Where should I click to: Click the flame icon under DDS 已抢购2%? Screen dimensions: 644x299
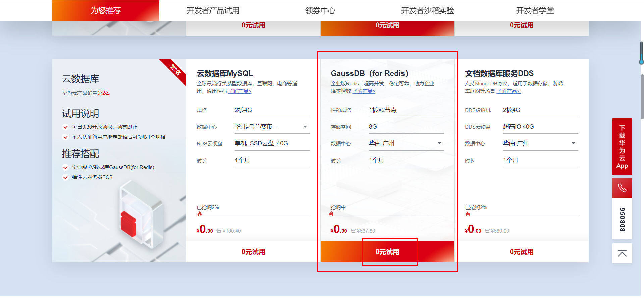(x=468, y=214)
